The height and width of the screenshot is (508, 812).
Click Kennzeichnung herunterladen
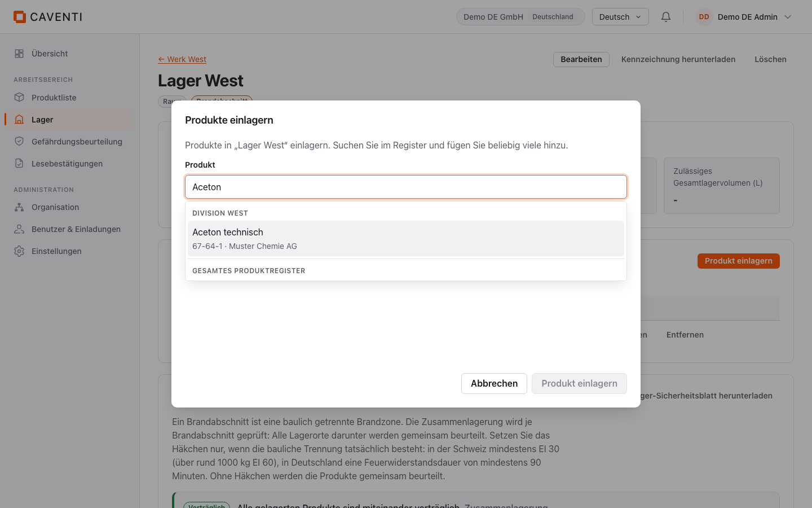tap(678, 59)
